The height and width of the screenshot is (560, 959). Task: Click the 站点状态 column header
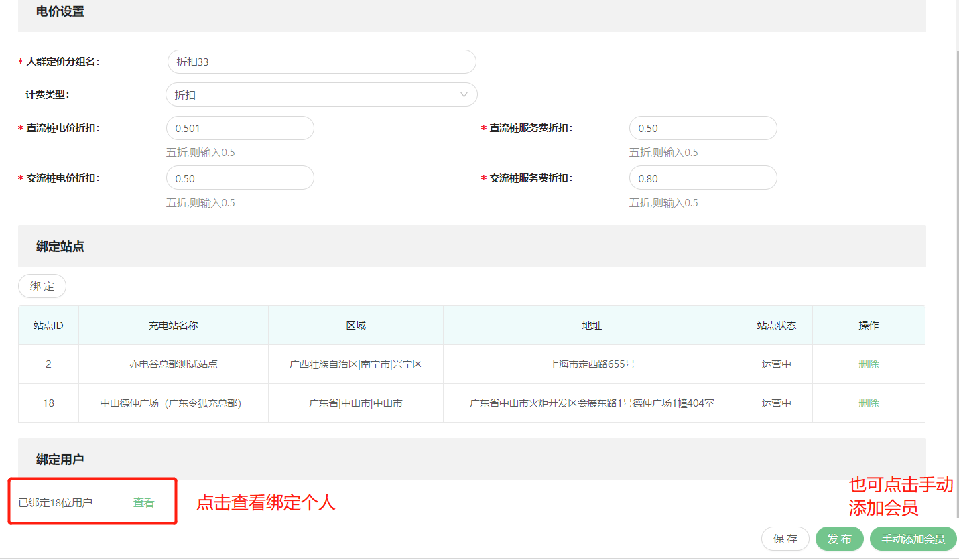tap(776, 326)
